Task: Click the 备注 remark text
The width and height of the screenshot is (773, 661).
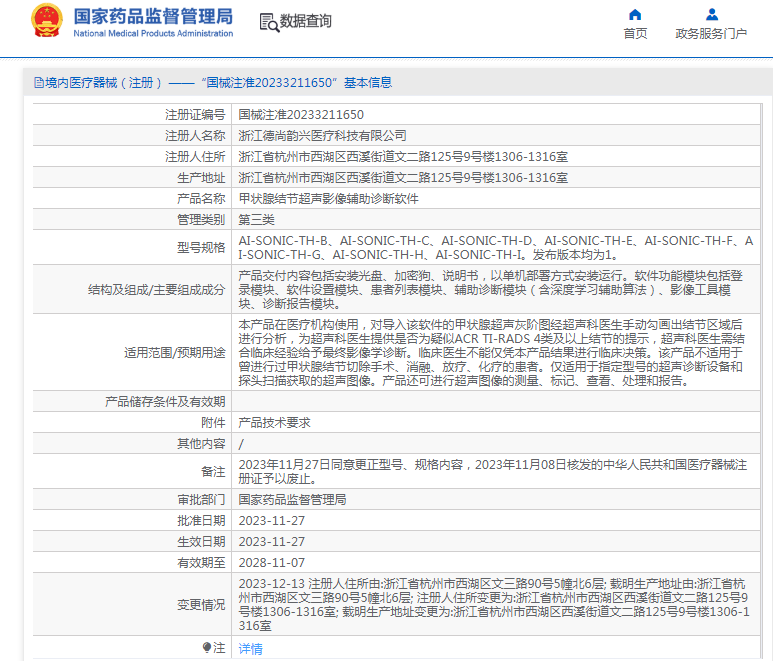Action: tap(493, 472)
